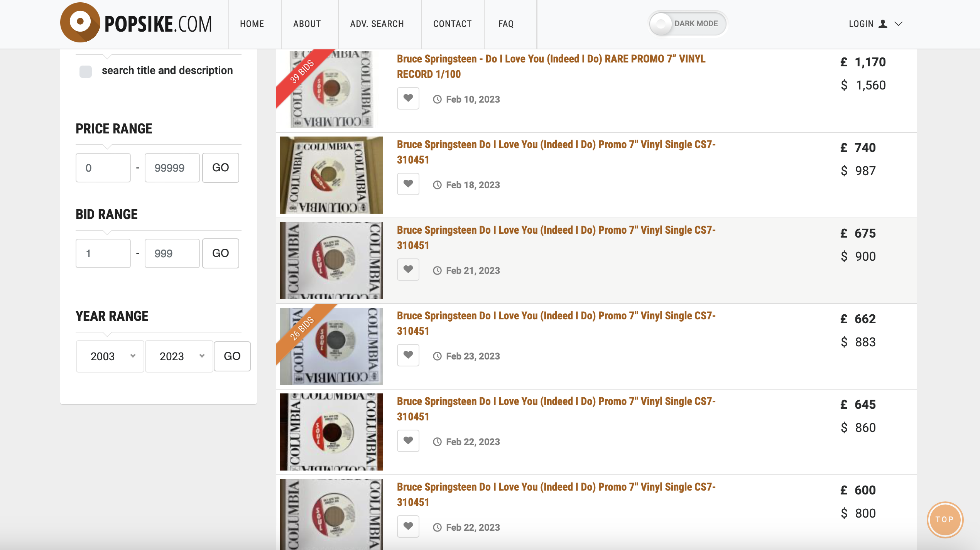This screenshot has height=550, width=980.
Task: Apply year range with GO button
Action: click(x=232, y=356)
